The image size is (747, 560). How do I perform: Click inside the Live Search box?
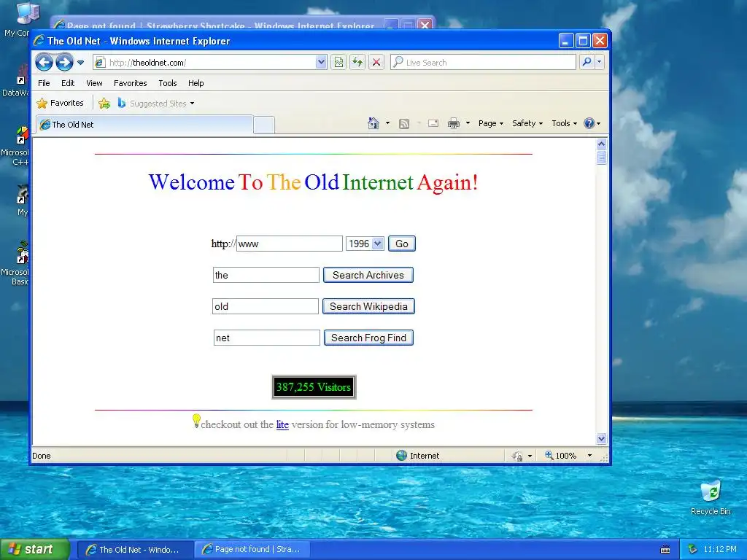[483, 63]
